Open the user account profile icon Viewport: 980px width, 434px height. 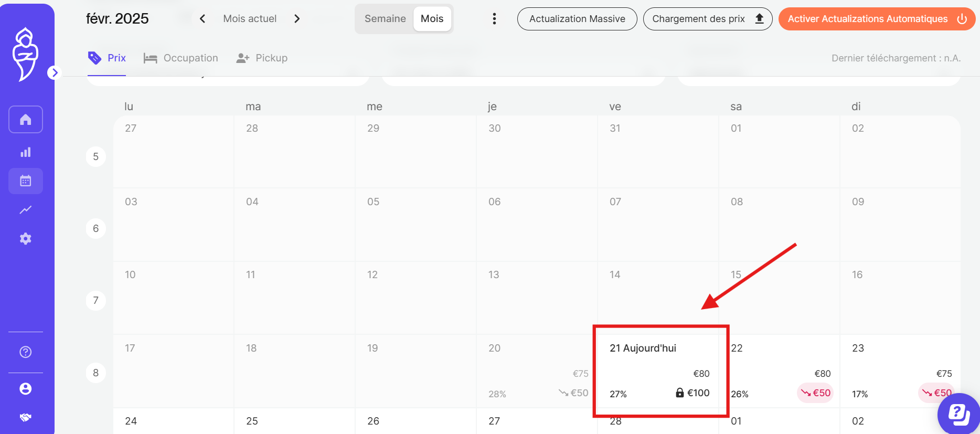[25, 389]
